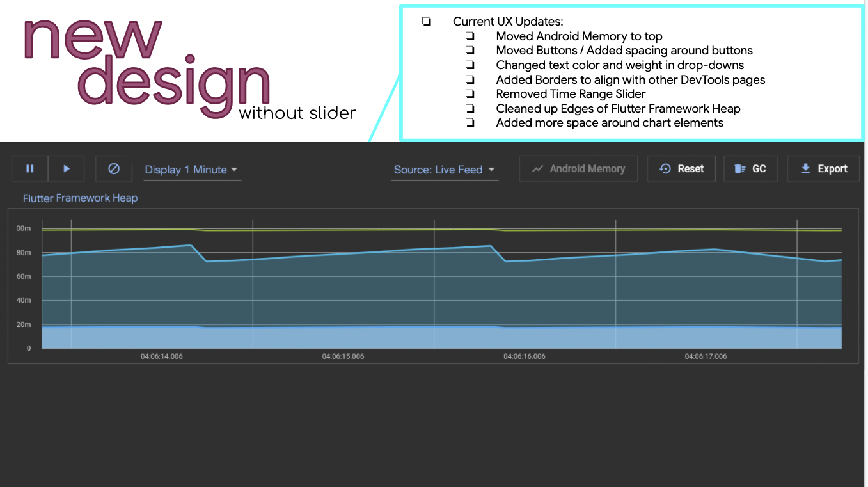Click the 04:06:15.006 timestamp label
Image resolution: width=868 pixels, height=487 pixels.
pyautogui.click(x=343, y=356)
